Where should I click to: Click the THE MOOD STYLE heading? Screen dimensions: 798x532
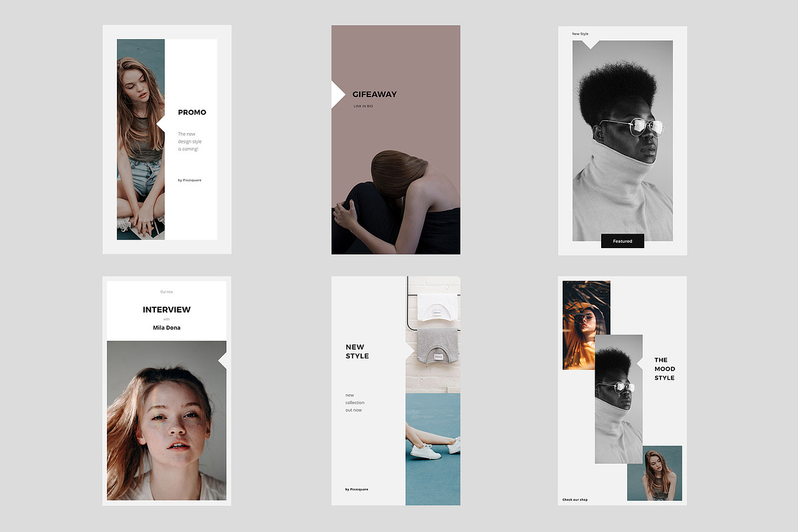[x=664, y=369]
